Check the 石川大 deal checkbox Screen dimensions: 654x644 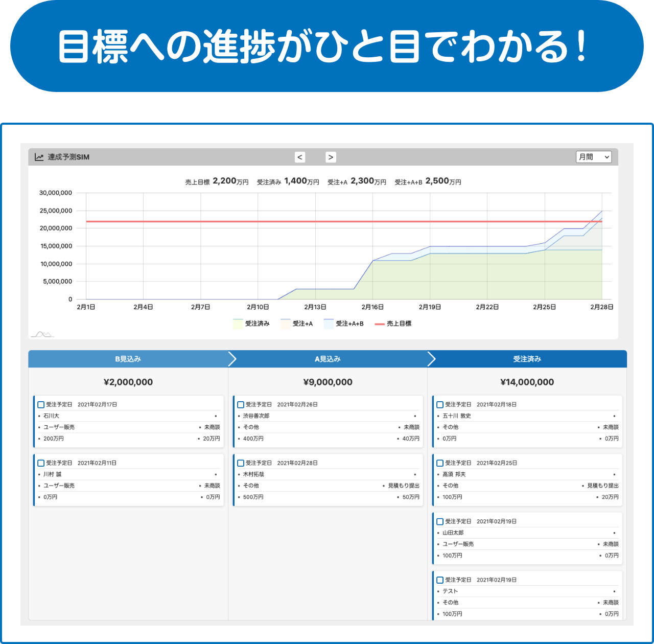41,404
